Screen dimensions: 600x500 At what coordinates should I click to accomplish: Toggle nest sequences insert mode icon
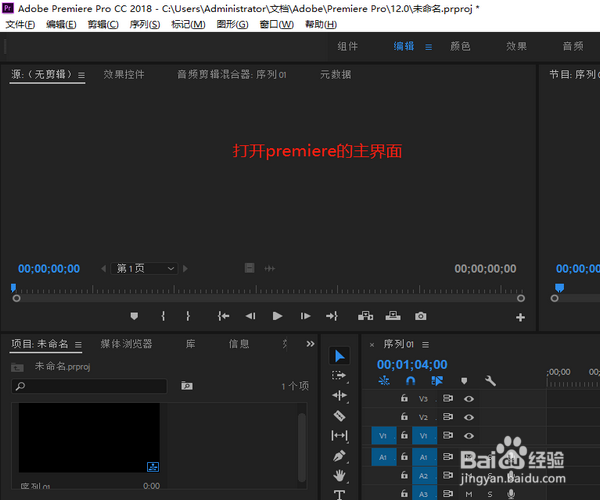tap(384, 381)
